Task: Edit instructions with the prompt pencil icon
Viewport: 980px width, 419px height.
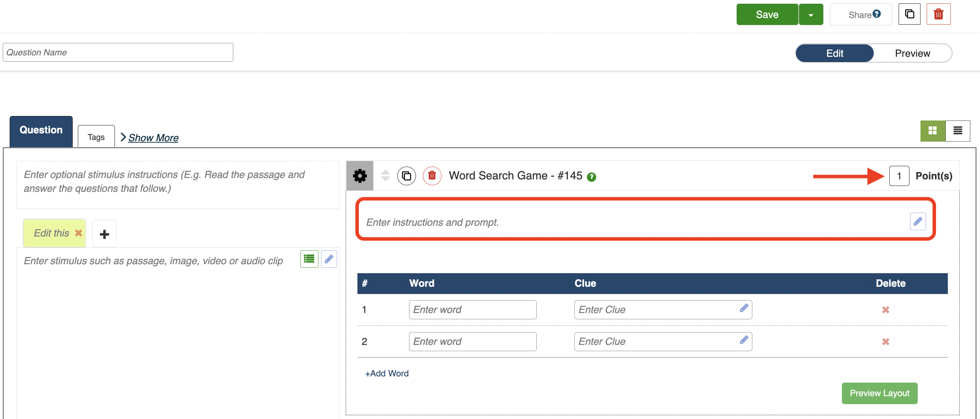Action: pos(918,221)
